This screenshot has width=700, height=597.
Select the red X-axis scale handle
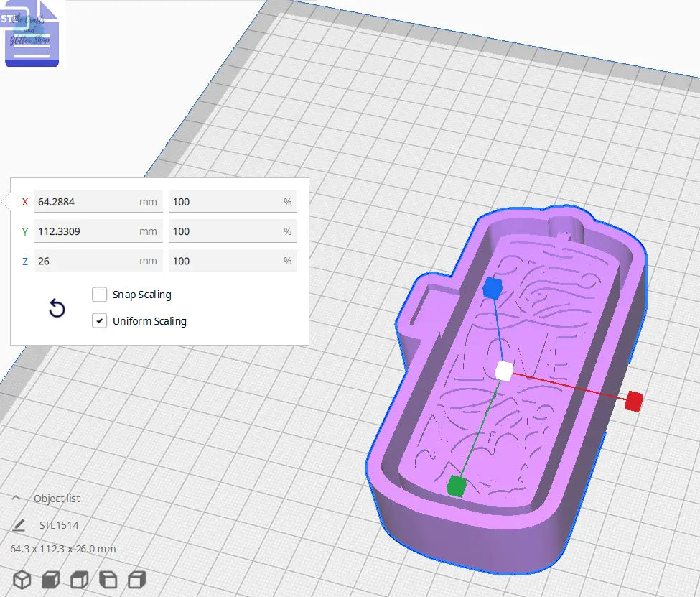tap(634, 402)
